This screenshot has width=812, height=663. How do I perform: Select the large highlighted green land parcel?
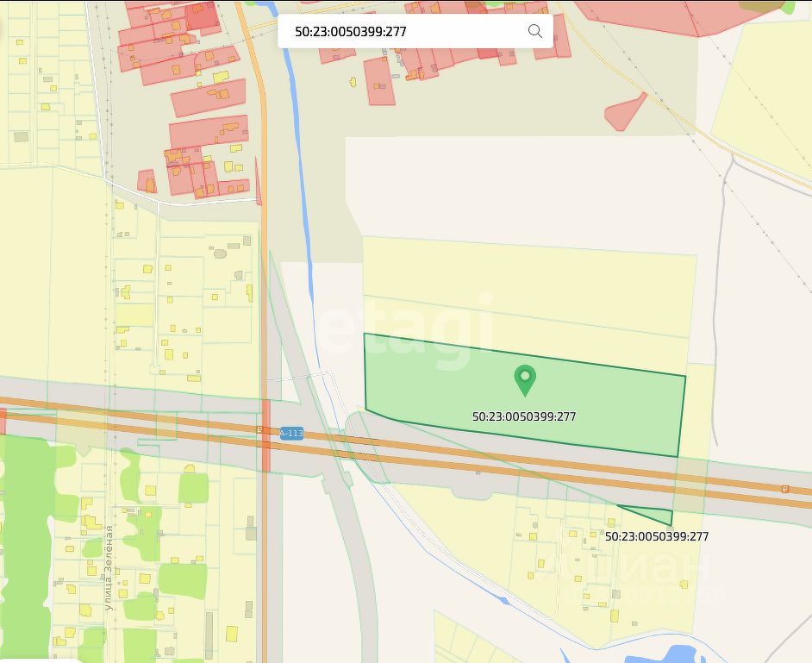point(524,395)
